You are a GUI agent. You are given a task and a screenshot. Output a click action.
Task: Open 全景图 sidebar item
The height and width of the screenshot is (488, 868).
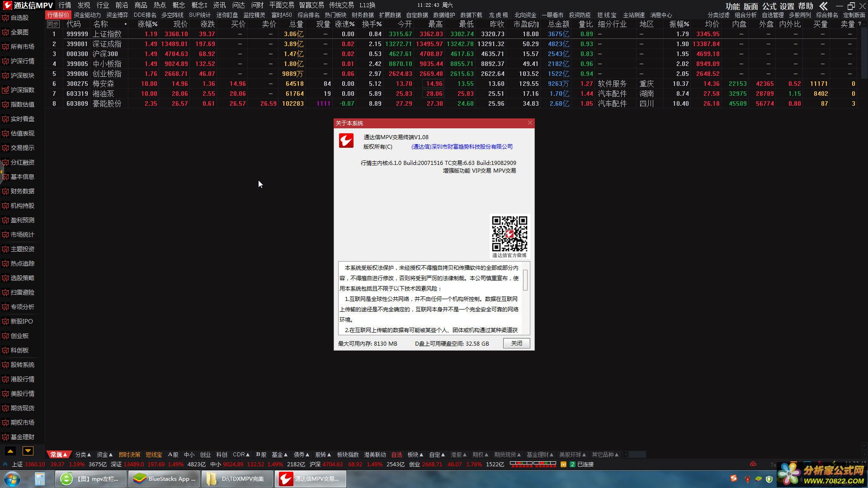click(x=19, y=32)
